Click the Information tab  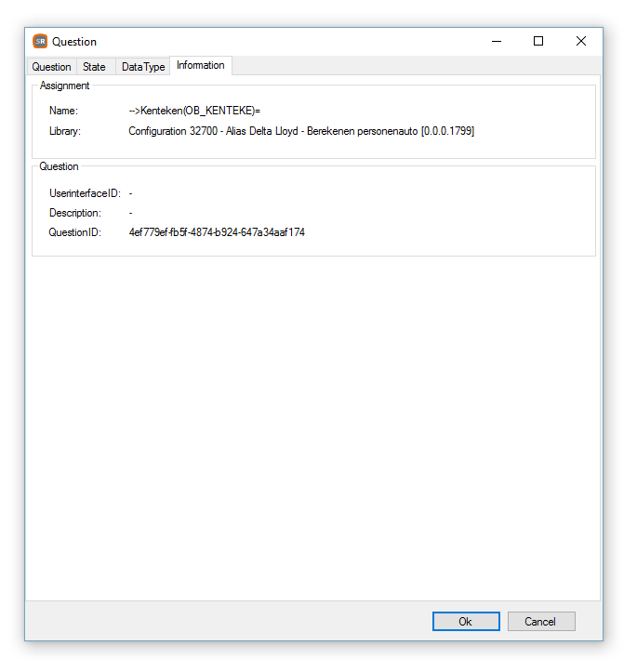point(201,65)
